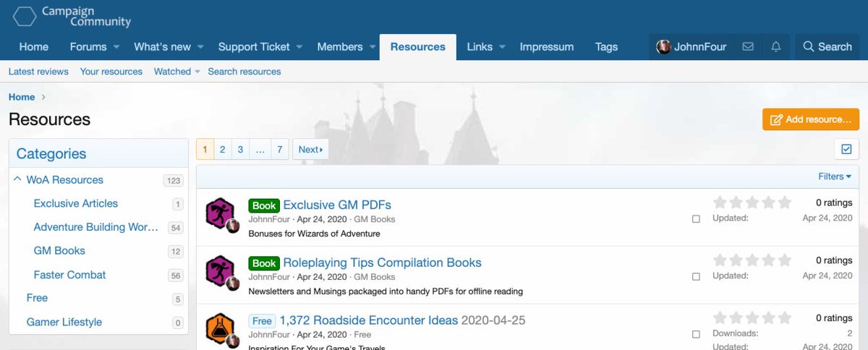This screenshot has height=350, width=868.
Task: Click the Home breadcrumb link
Action: [22, 97]
